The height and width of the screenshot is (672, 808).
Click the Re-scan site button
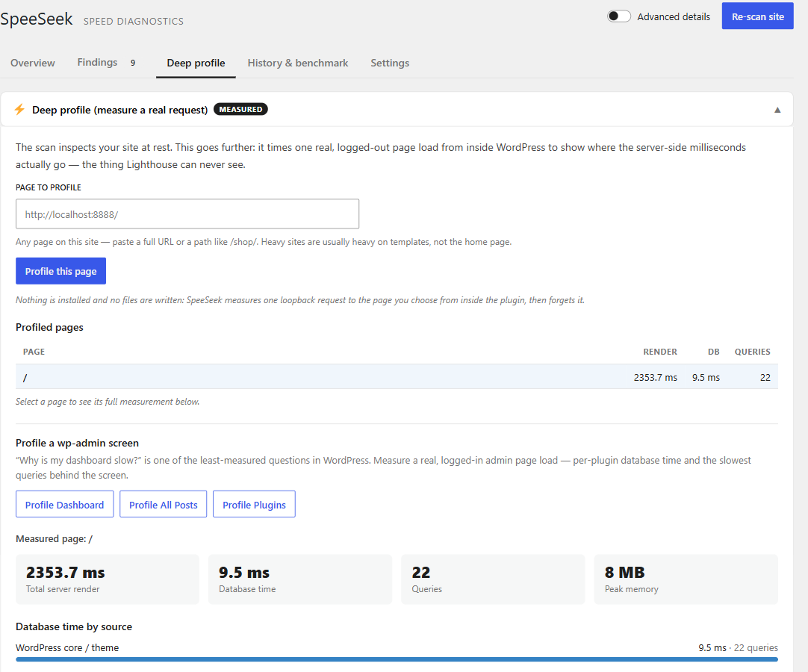tap(757, 16)
